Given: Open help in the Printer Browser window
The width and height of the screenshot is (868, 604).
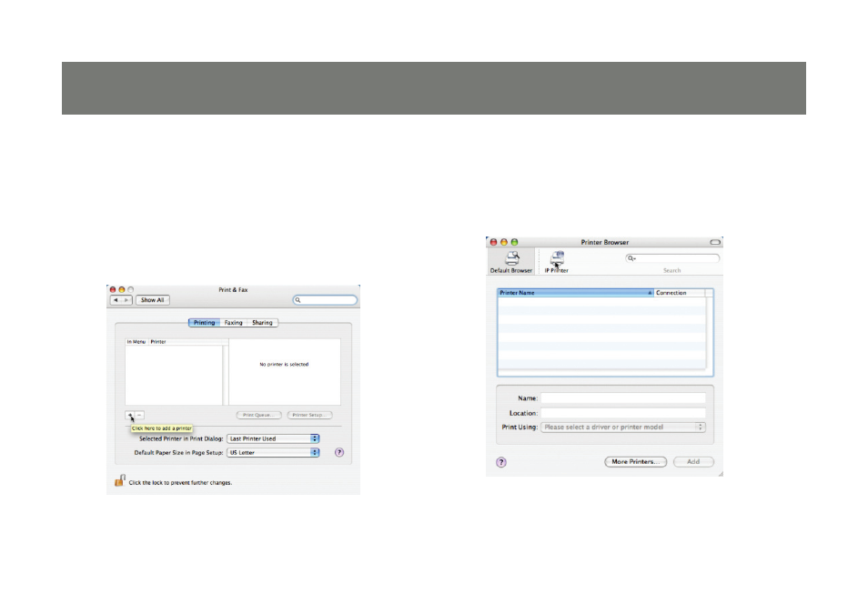Looking at the screenshot, I should point(501,462).
